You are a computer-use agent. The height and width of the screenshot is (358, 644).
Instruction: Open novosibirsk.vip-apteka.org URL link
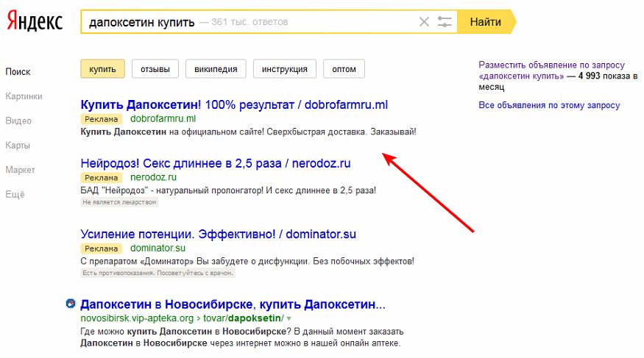pyautogui.click(x=182, y=318)
